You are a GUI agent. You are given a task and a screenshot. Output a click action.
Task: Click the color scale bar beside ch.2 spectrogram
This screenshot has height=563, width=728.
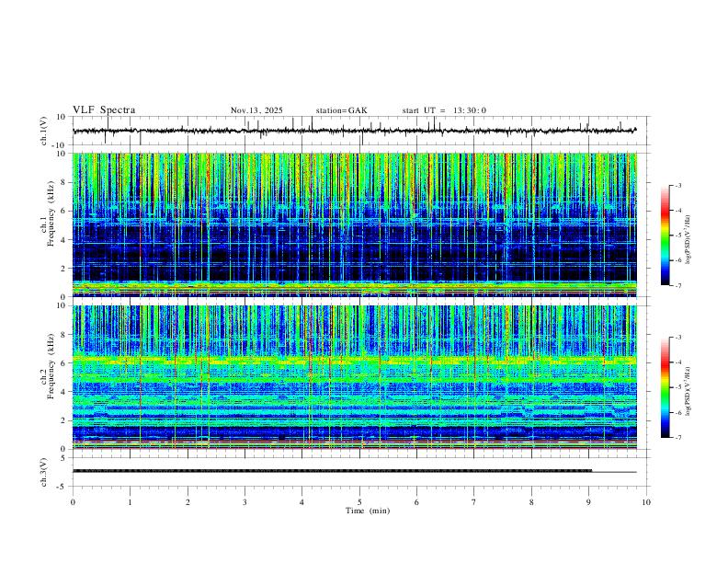coord(665,387)
